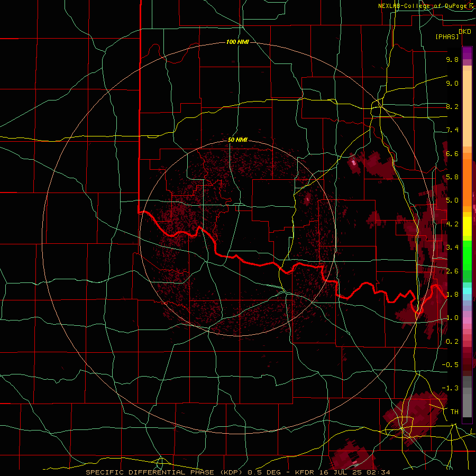Click the [PHAS] unit label

click(447, 37)
